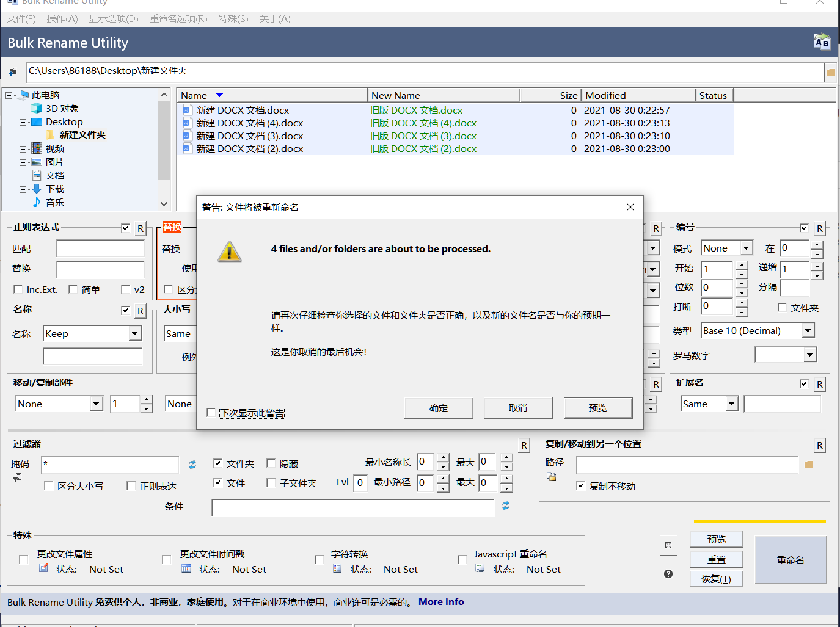
Task: Click 预览 button in the warning dialog
Action: [598, 408]
